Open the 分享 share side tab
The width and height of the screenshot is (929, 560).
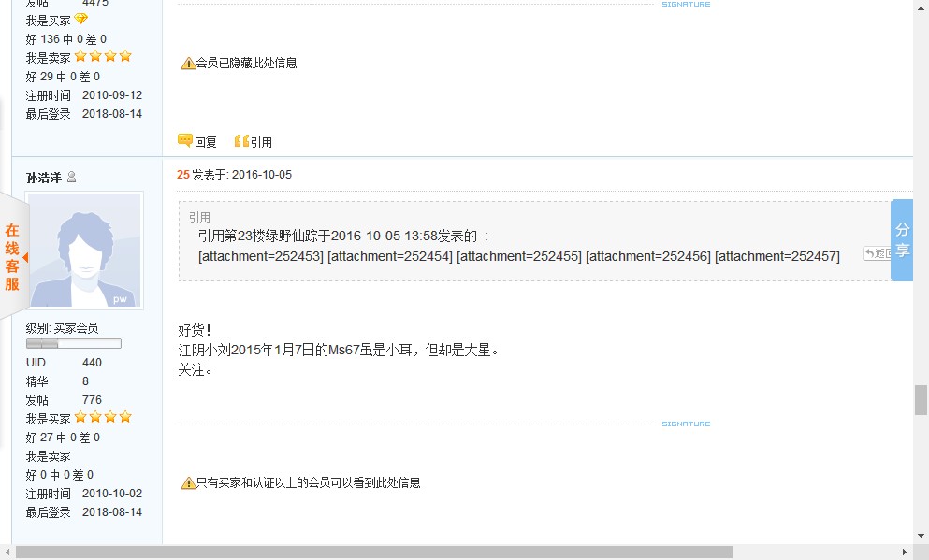902,239
